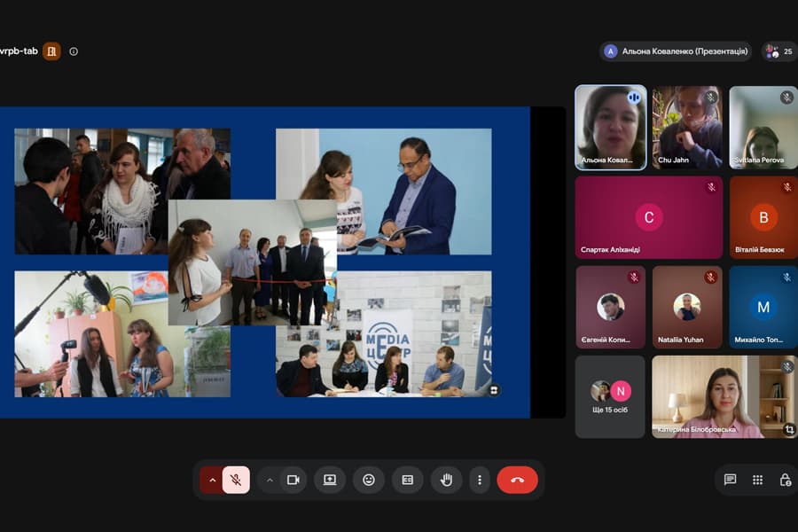The image size is (798, 532).
Task: Expand audio settings arrow beside the microphone
Action: [x=212, y=480]
